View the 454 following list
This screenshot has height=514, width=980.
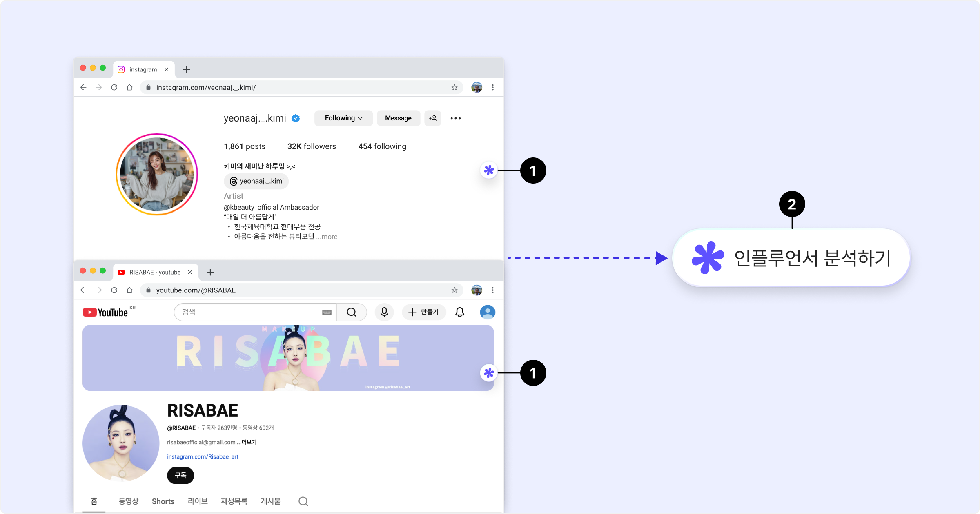coord(382,146)
